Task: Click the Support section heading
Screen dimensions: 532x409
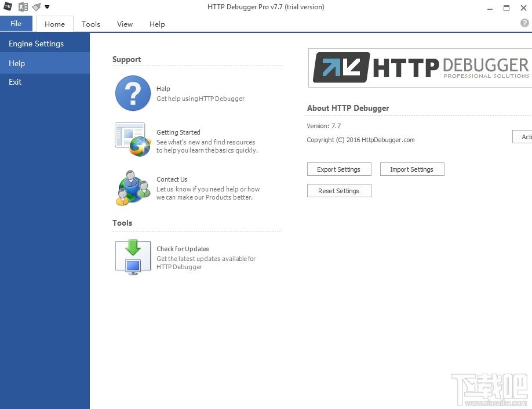Action: click(x=126, y=59)
